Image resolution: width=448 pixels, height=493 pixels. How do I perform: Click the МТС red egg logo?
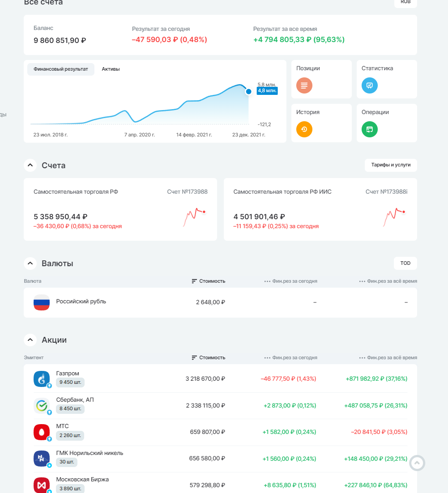(x=42, y=432)
